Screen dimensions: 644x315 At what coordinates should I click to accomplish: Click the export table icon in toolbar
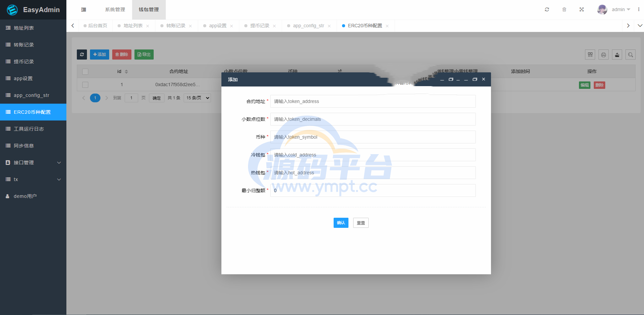(617, 55)
